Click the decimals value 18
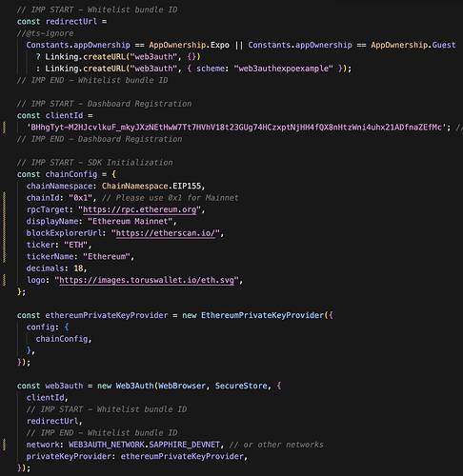 78,268
